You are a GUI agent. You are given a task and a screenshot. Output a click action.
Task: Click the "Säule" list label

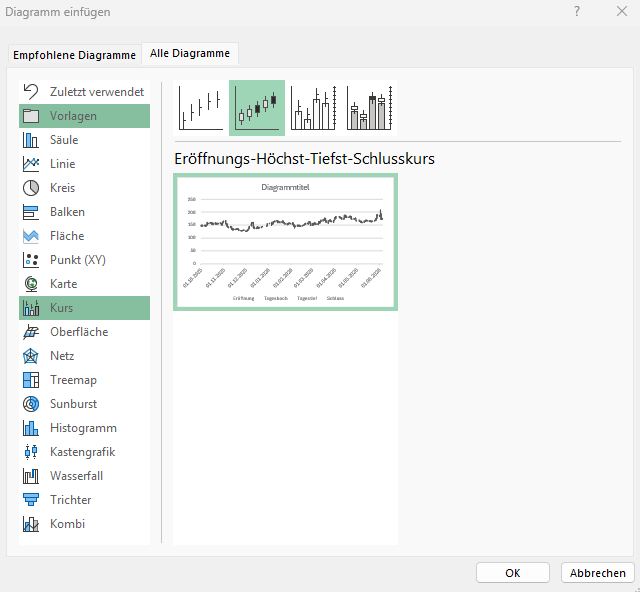(x=64, y=140)
